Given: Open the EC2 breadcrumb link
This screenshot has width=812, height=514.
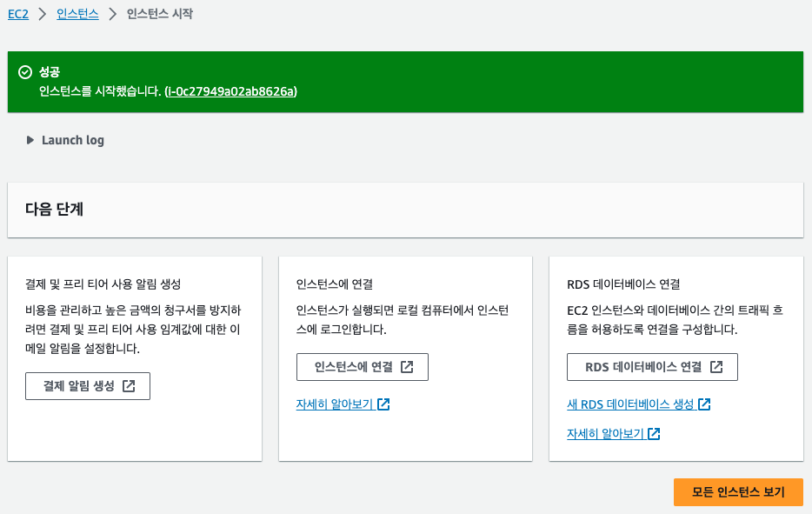Looking at the screenshot, I should tap(18, 14).
